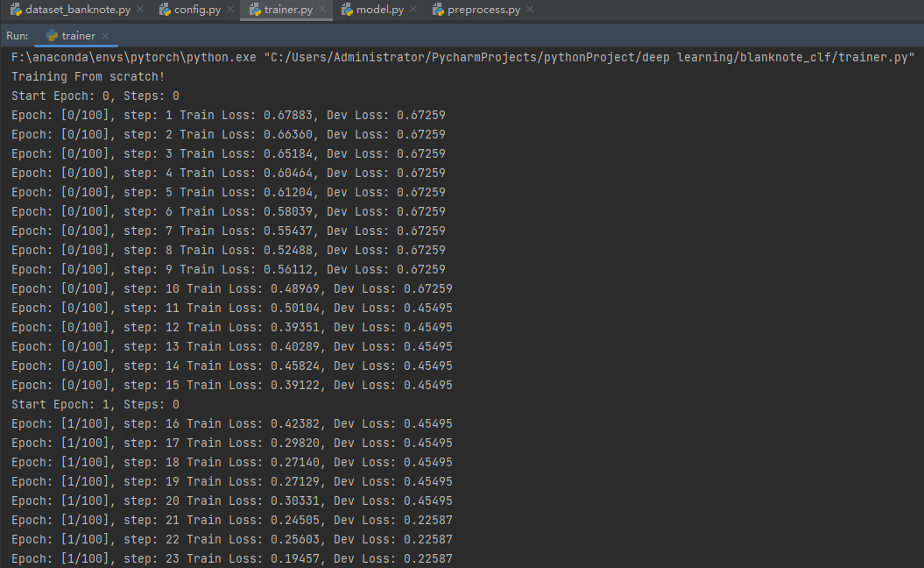Click the step: 14 Train Loss 0.45824 line
This screenshot has width=924, height=568.
tap(232, 366)
